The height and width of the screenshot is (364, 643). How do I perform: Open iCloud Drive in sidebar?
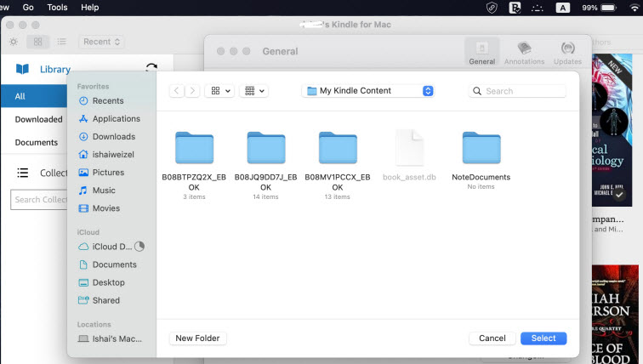tap(111, 247)
